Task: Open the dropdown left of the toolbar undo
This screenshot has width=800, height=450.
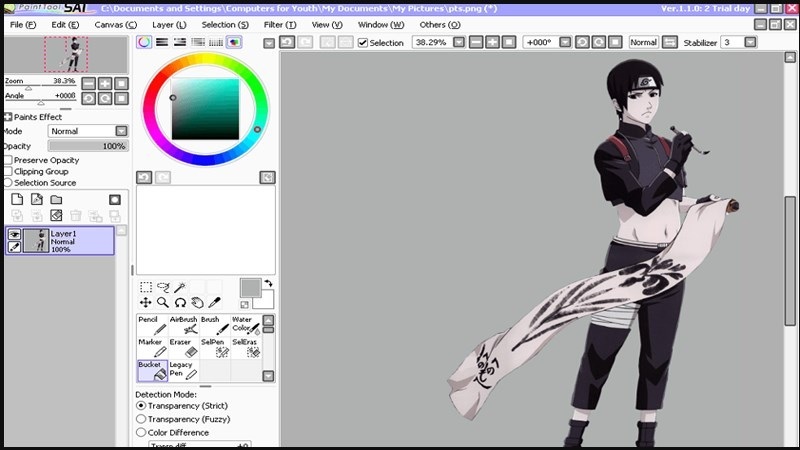Action: (x=269, y=43)
